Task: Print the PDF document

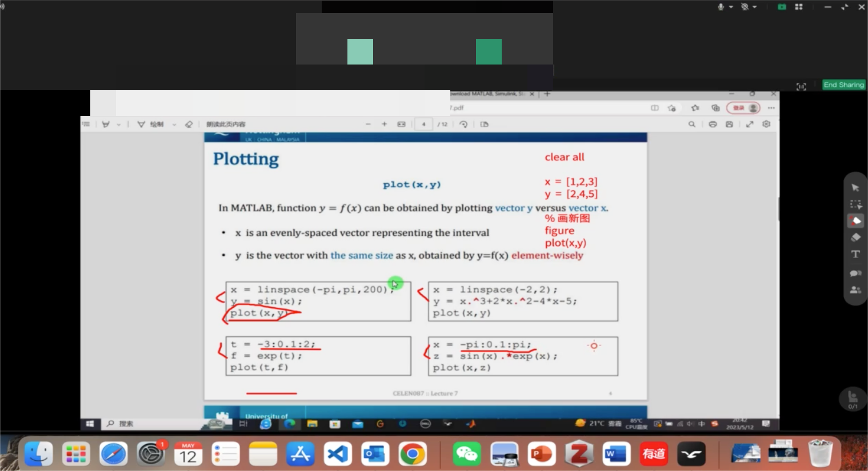Action: point(713,124)
